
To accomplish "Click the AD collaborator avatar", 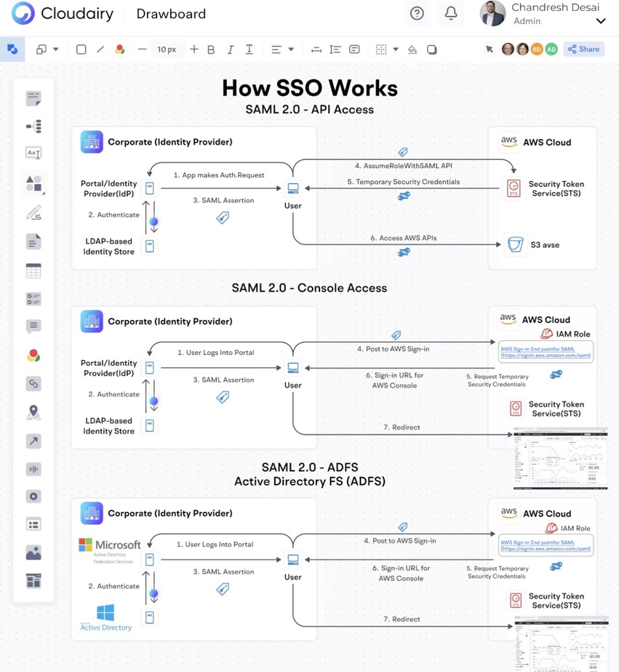I will [551, 49].
